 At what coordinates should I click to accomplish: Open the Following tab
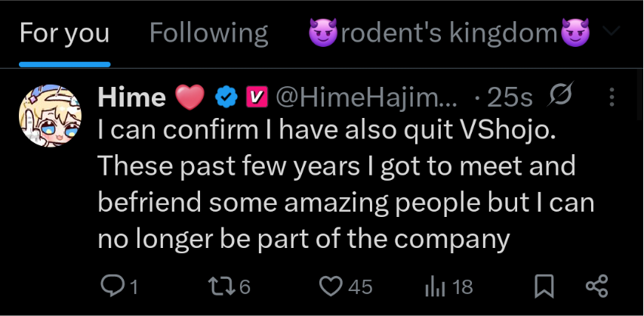point(208,33)
